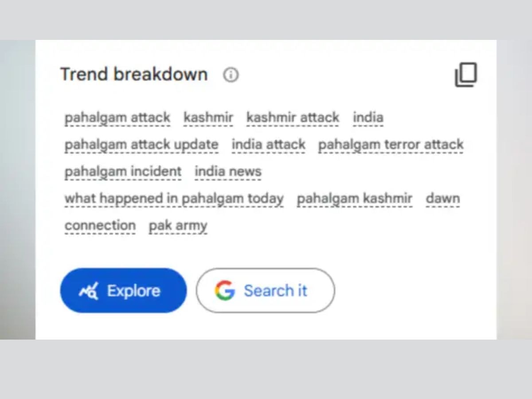Image resolution: width=532 pixels, height=399 pixels.
Task: Click the Explore button
Action: pyautogui.click(x=123, y=290)
